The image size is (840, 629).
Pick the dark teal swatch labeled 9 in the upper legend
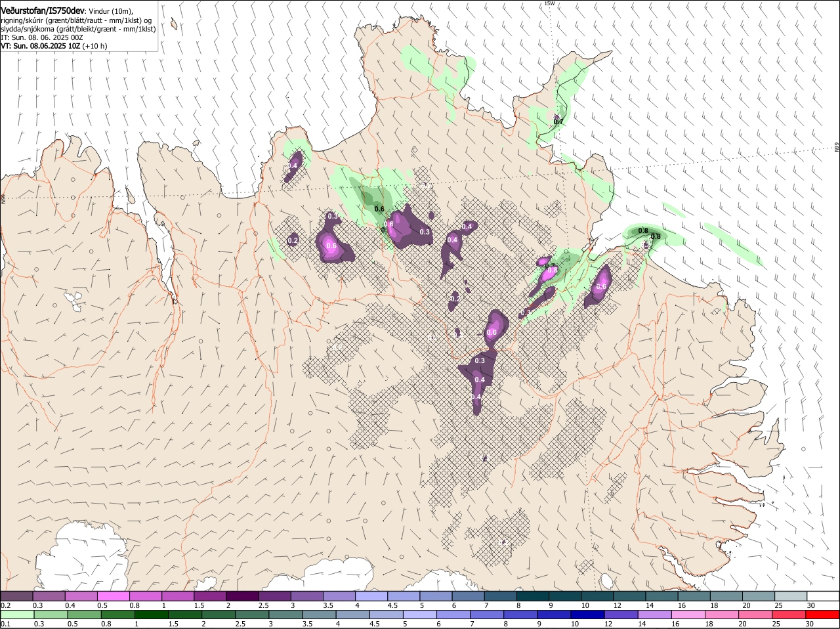[x=565, y=596]
